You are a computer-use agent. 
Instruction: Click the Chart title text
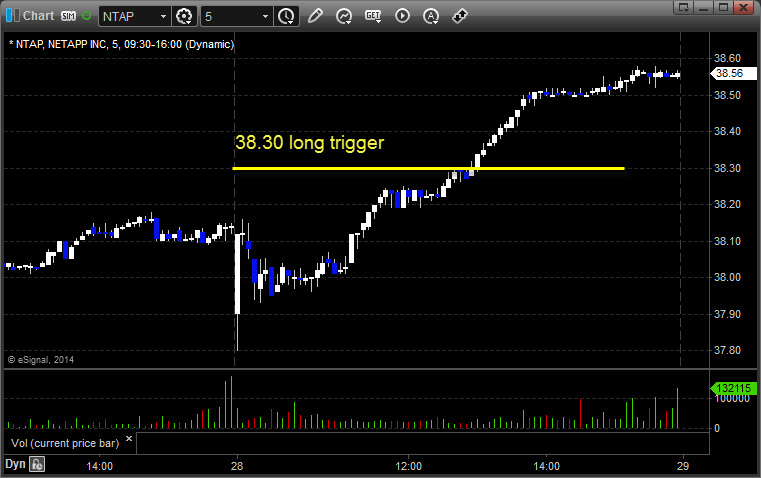39,16
